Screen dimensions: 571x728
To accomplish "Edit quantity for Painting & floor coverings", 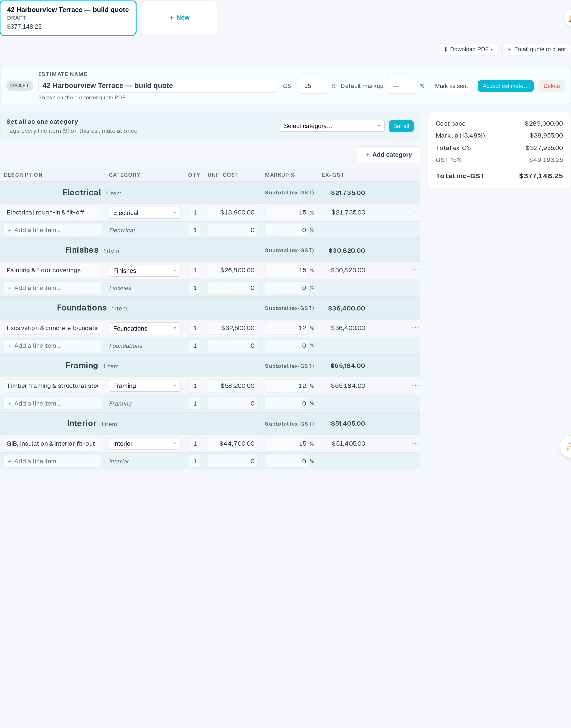I will pos(194,270).
